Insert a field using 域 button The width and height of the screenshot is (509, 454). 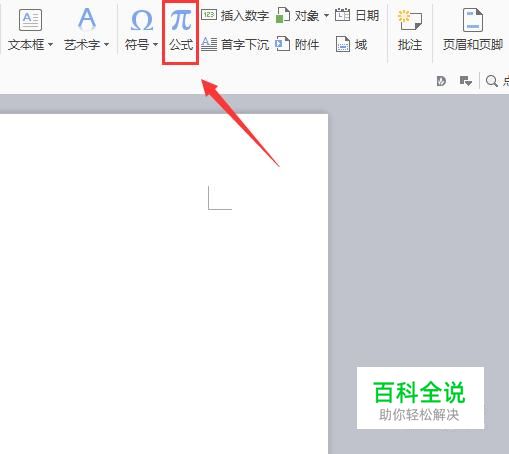pos(351,44)
